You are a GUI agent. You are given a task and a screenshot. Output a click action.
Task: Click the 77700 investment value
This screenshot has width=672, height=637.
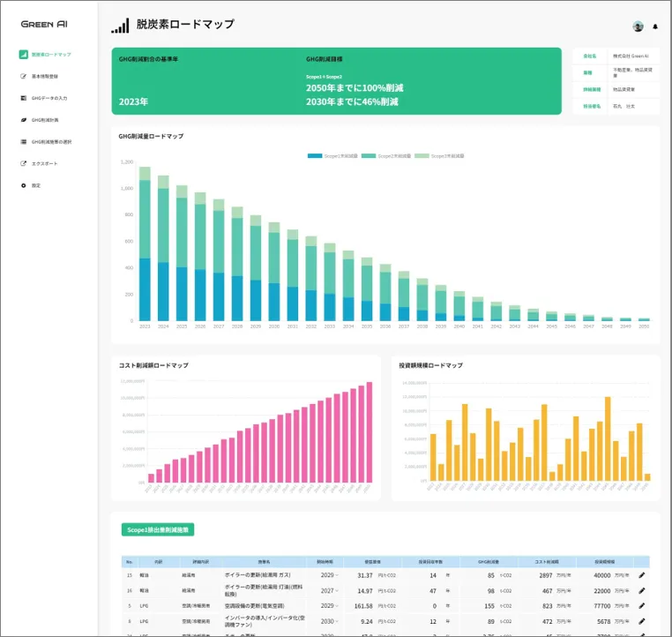601,606
